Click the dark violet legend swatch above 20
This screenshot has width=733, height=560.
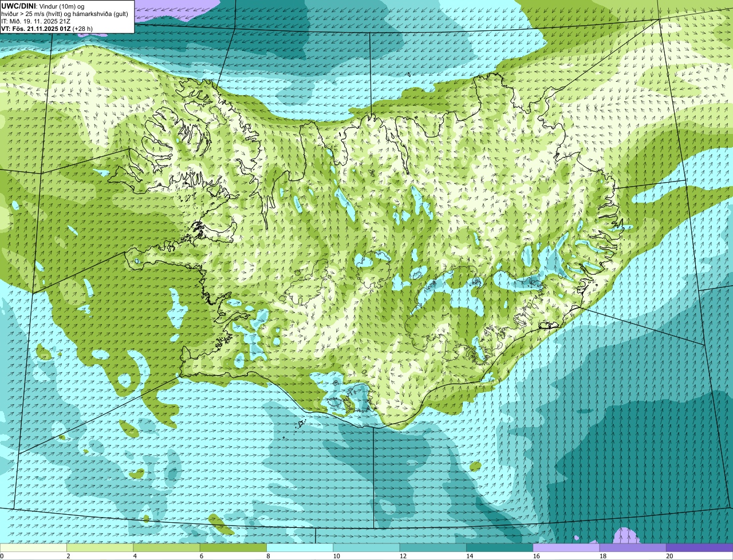tap(699, 547)
